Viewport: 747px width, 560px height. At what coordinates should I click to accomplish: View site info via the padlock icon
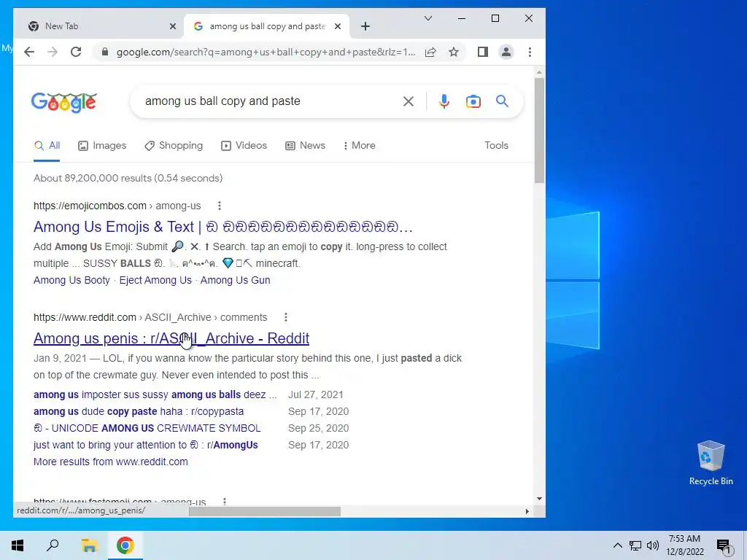pos(105,52)
